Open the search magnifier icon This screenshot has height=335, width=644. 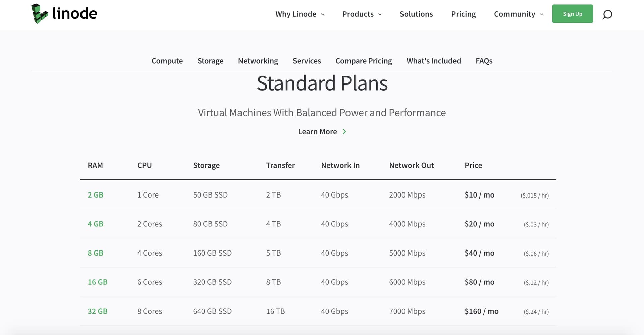[x=607, y=14]
